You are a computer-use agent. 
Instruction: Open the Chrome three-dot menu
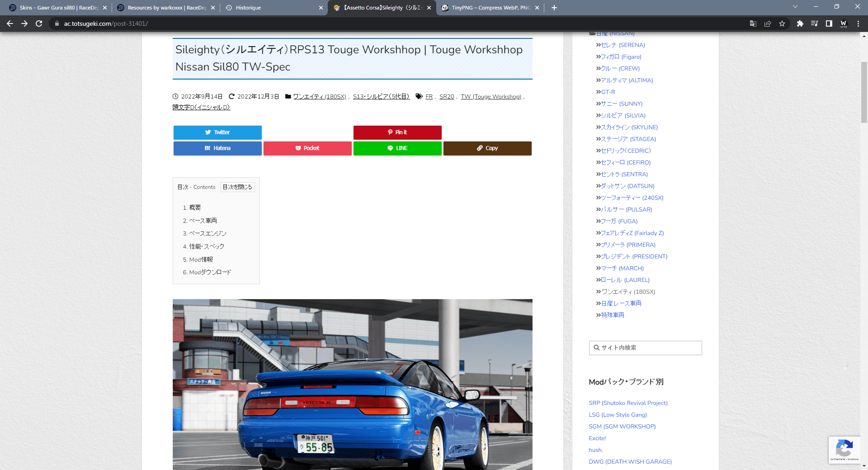point(858,23)
